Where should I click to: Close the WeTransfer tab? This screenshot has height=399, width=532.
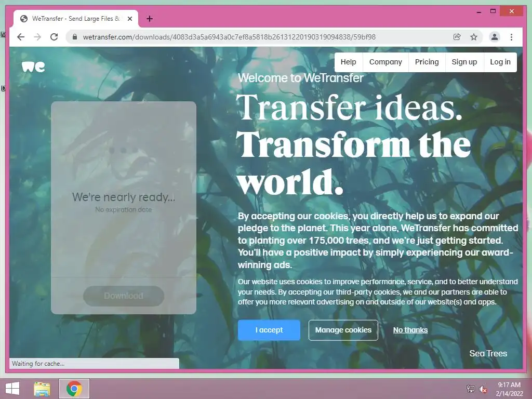coord(129,19)
